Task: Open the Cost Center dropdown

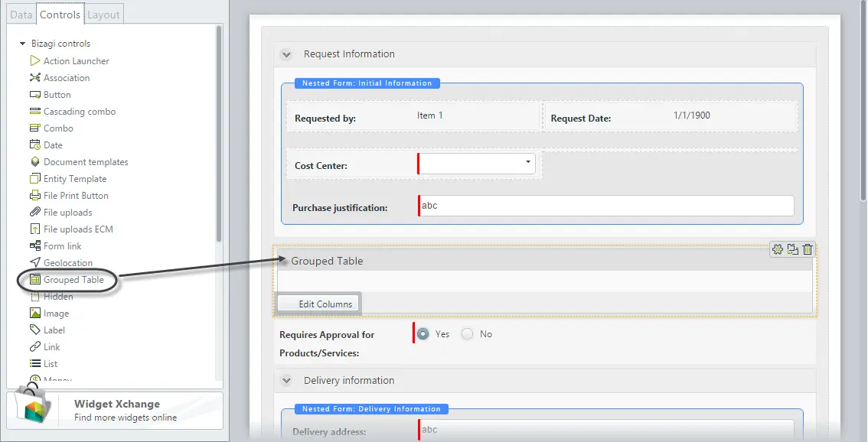Action: point(477,164)
